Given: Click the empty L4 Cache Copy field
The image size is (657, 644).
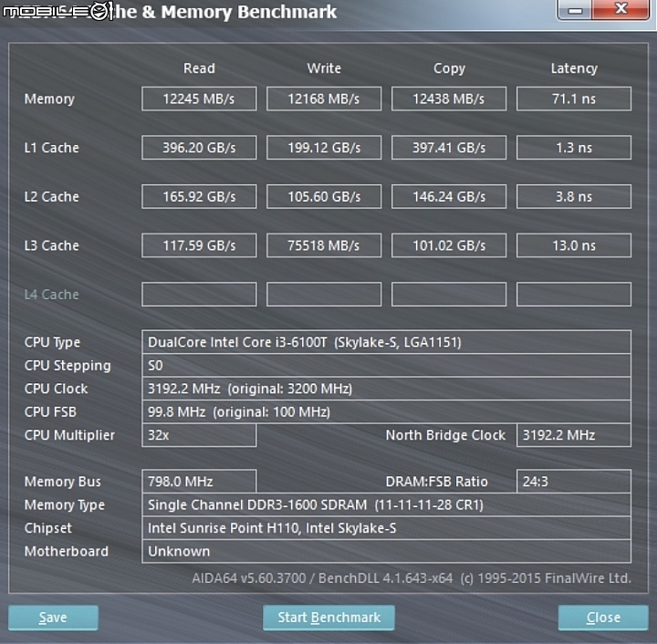Looking at the screenshot, I should click(449, 295).
